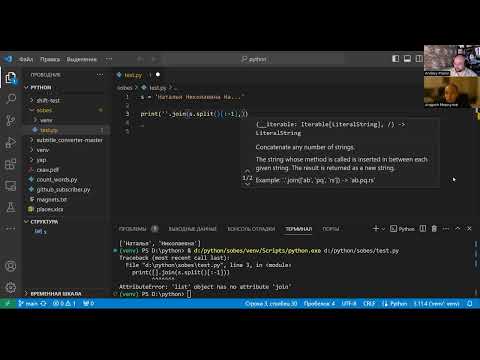Switch to the ТЕРМИНАЛ panel tab

(x=299, y=229)
